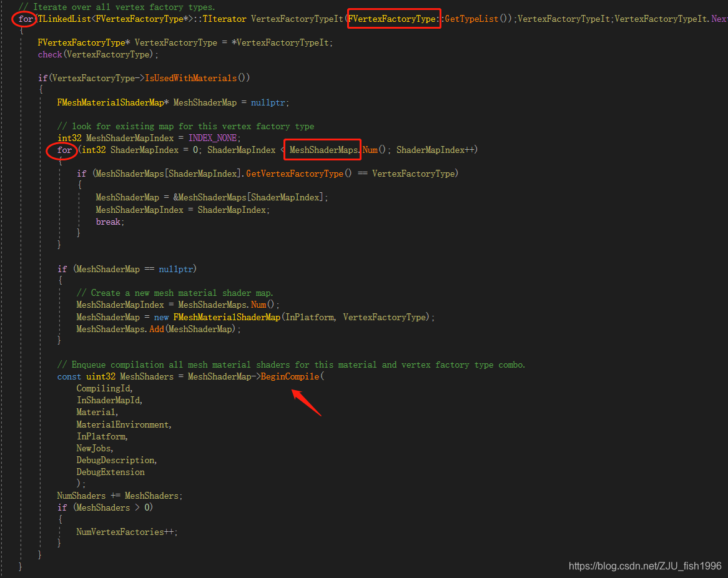The width and height of the screenshot is (728, 578).
Task: Click the "if (MeshShaderMap == nullptr)" condition
Action: pyautogui.click(x=127, y=269)
